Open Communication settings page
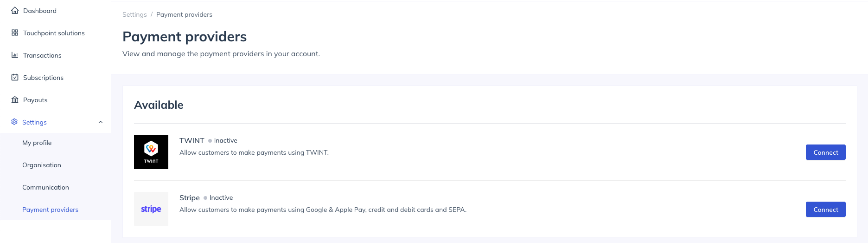The height and width of the screenshot is (243, 868). pyautogui.click(x=45, y=187)
